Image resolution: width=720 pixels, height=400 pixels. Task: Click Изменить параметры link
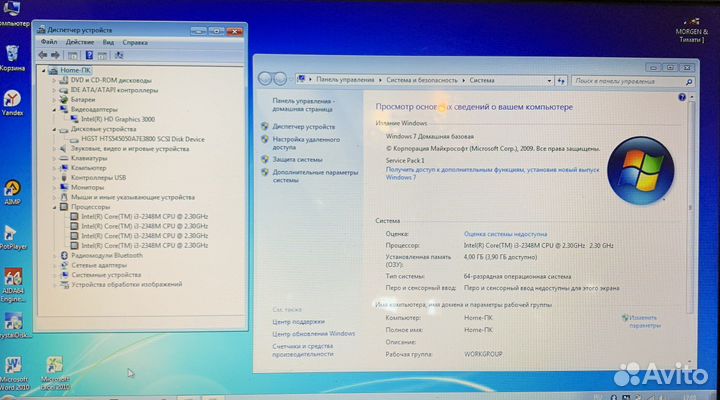click(x=644, y=321)
